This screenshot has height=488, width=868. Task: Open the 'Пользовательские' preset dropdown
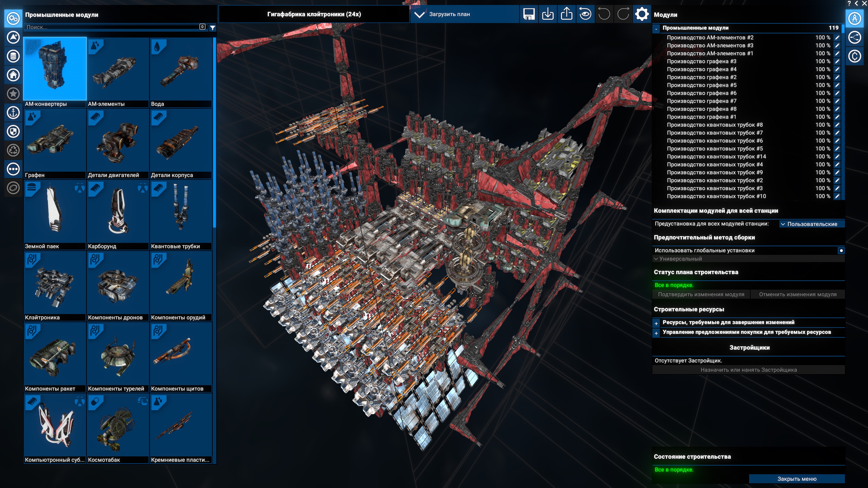(812, 224)
